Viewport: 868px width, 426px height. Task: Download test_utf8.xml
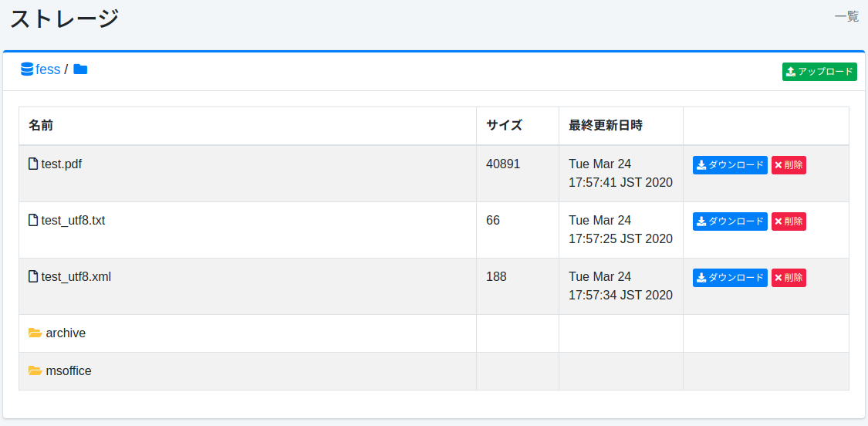point(730,278)
